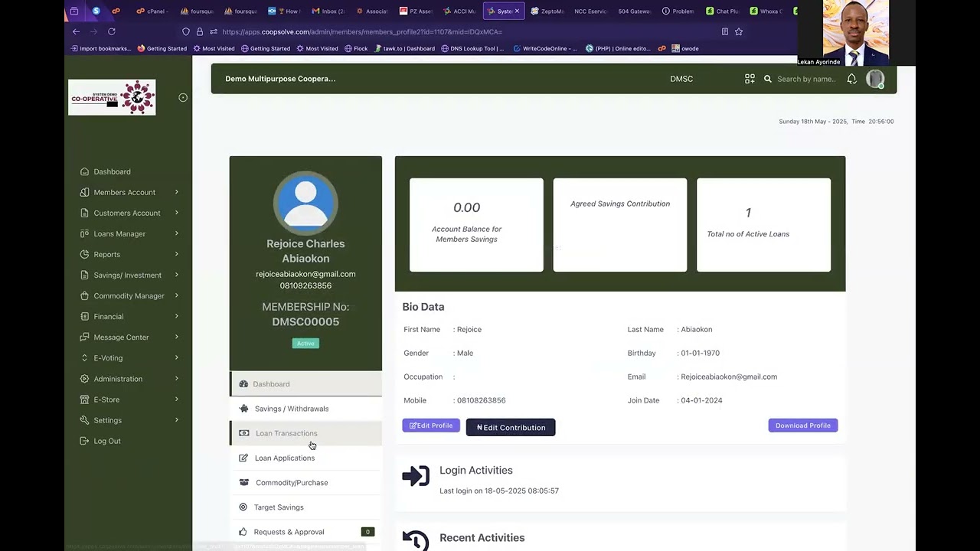The height and width of the screenshot is (551, 980).
Task: Click the Message Center sidebar icon
Action: (84, 337)
